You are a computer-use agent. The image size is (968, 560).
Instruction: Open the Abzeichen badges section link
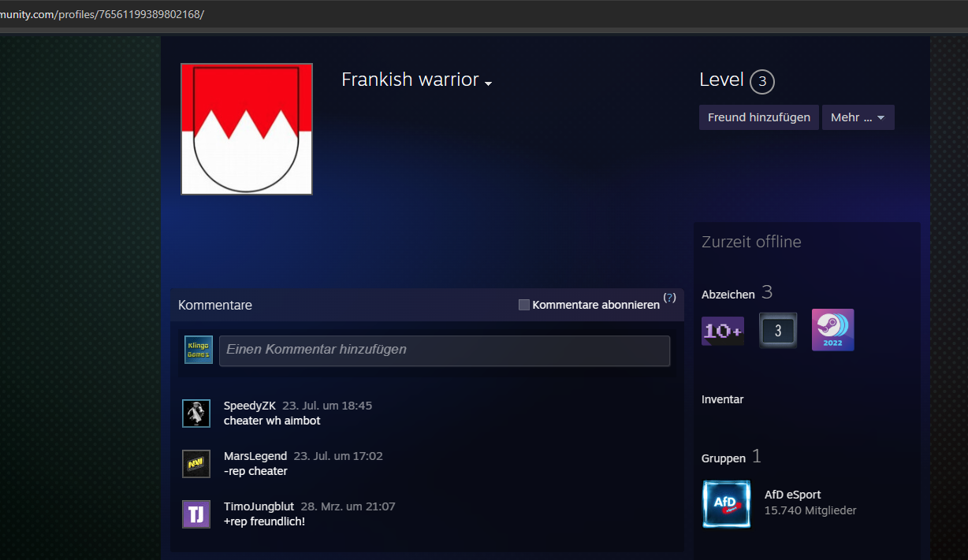728,294
